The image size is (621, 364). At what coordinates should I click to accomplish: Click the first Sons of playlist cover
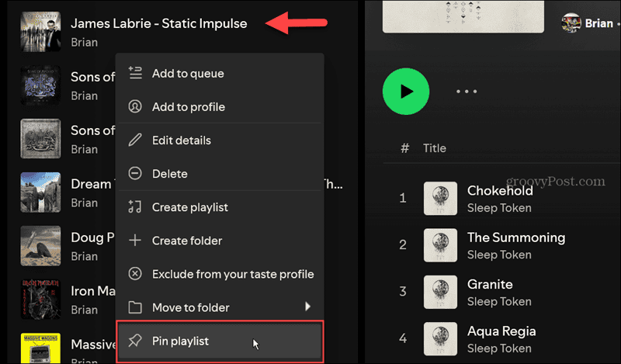click(x=40, y=85)
